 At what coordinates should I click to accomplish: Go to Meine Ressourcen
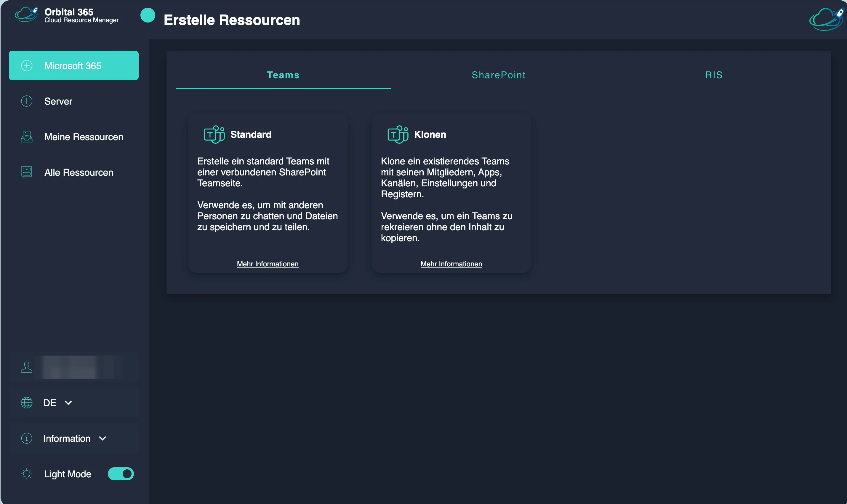pos(74,137)
